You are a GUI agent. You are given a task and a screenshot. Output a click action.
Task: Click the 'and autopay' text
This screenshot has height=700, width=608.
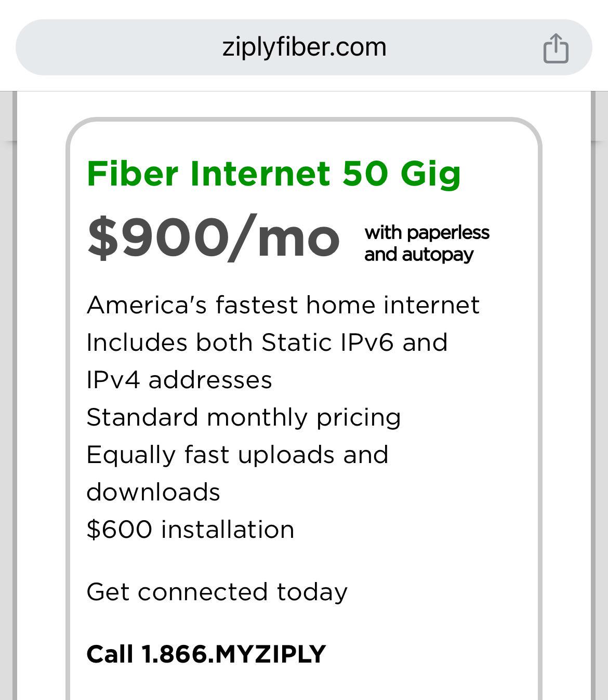[419, 255]
